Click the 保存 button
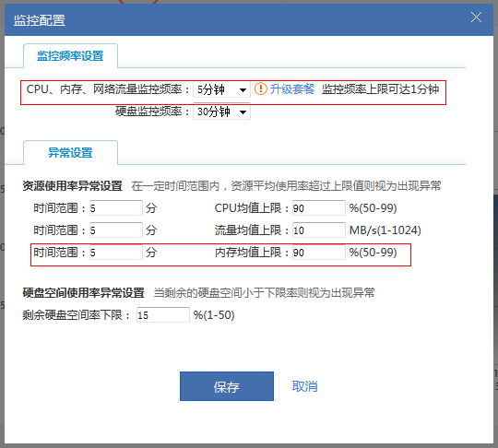The image size is (498, 448). coord(227,386)
